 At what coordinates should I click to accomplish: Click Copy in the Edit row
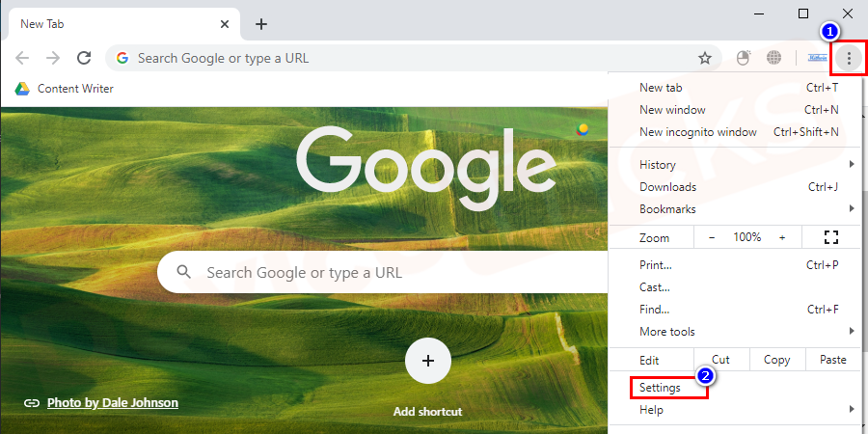(776, 360)
